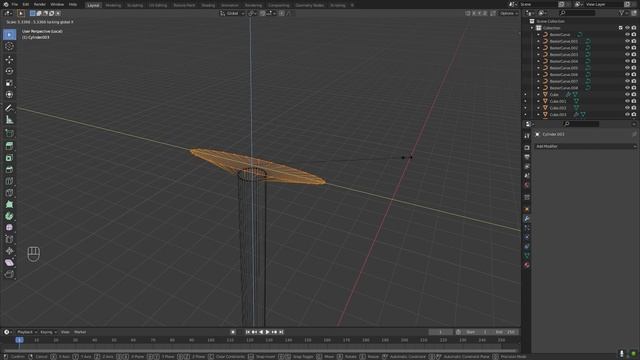Select the Smooth vertices tool
Viewport: 640px width, 360px height.
(x=9, y=228)
